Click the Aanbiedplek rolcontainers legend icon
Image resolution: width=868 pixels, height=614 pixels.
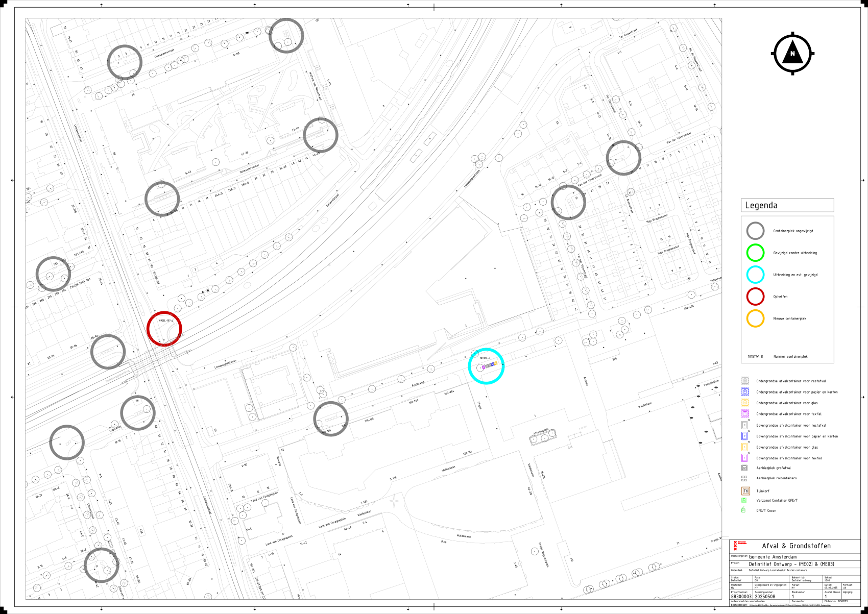(x=744, y=478)
